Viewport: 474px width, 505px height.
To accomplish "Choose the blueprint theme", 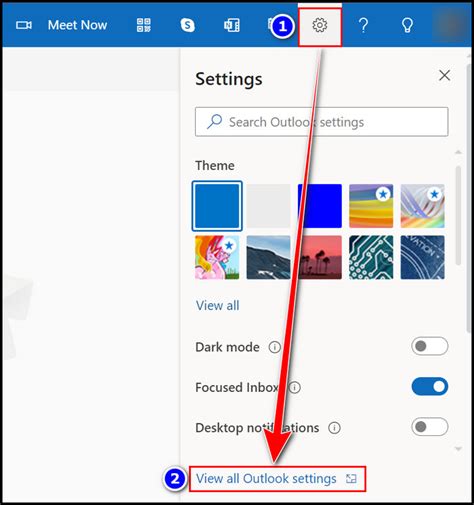I will pyautogui.click(x=422, y=257).
